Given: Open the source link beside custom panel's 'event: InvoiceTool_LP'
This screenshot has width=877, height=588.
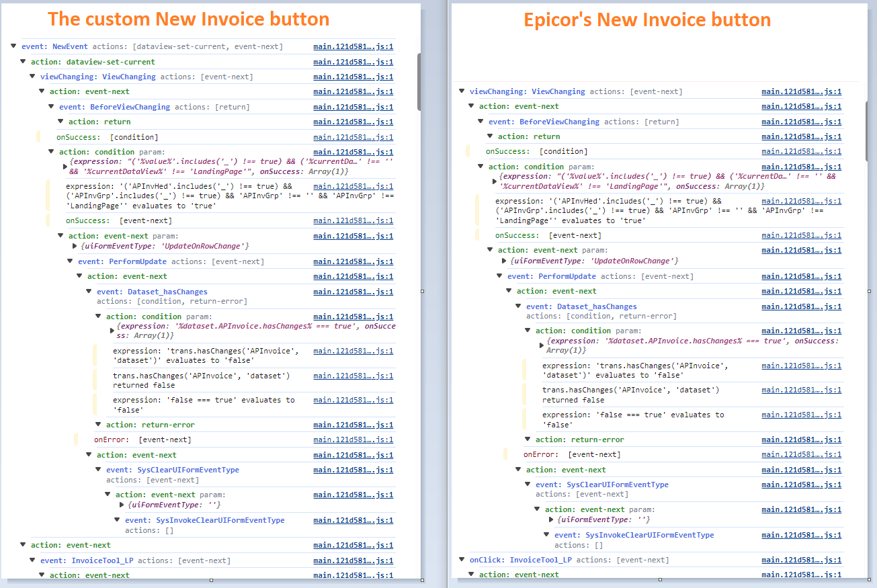Looking at the screenshot, I should click(353, 560).
